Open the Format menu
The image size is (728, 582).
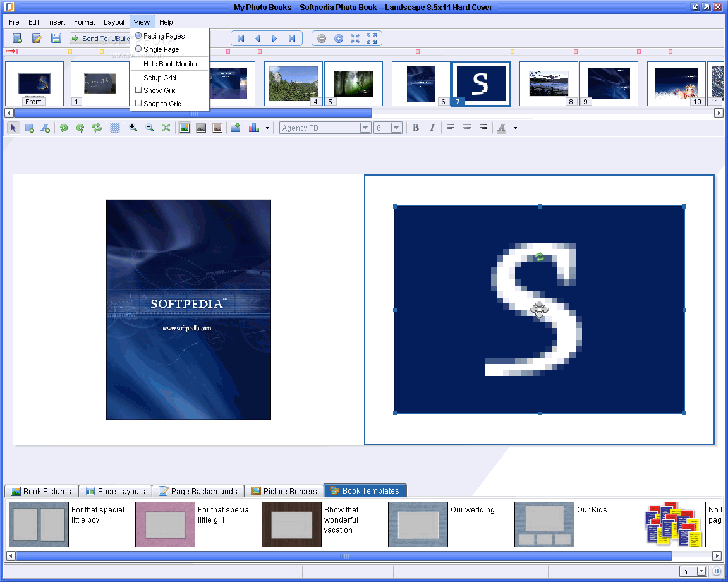point(85,22)
